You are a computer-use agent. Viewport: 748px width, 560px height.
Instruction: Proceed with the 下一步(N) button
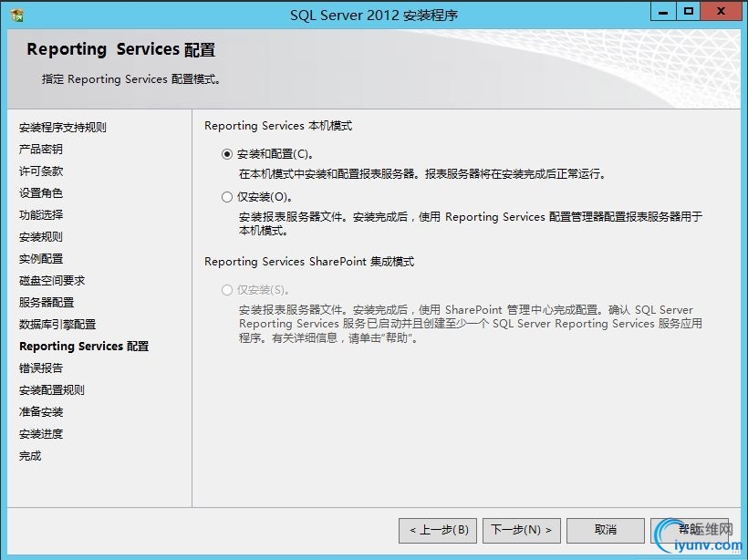[522, 531]
